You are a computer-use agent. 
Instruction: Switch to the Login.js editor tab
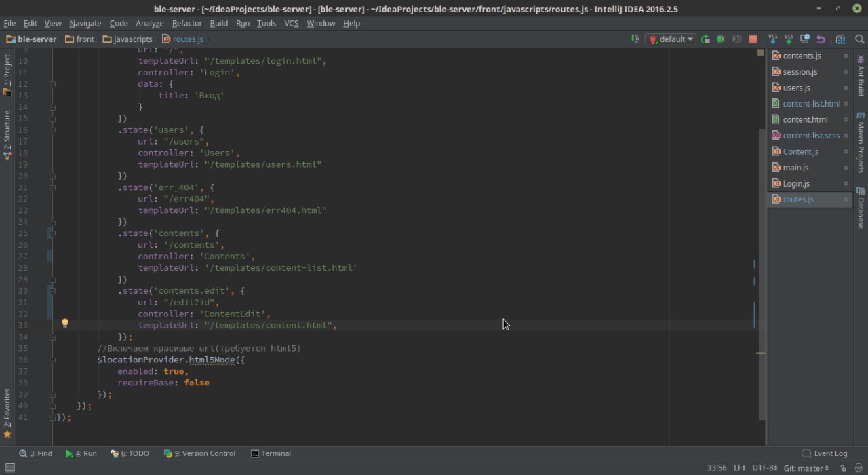click(796, 183)
